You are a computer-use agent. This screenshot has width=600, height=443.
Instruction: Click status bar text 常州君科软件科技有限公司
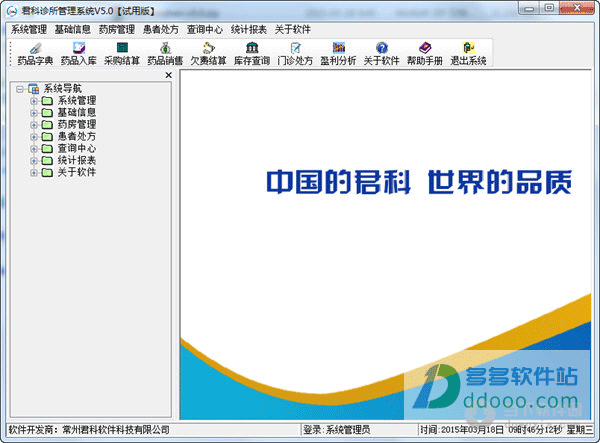116,430
